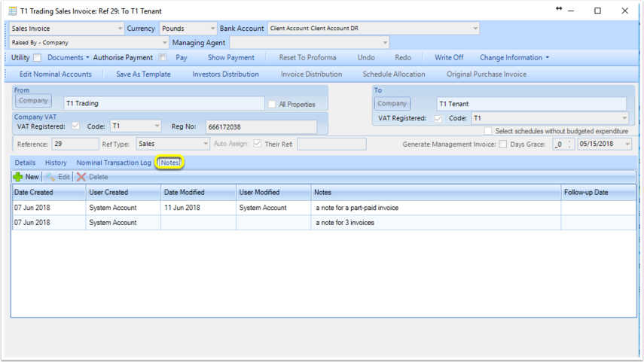Viewport: 644px width, 362px height.
Task: Click the Write Off button
Action: click(x=449, y=58)
